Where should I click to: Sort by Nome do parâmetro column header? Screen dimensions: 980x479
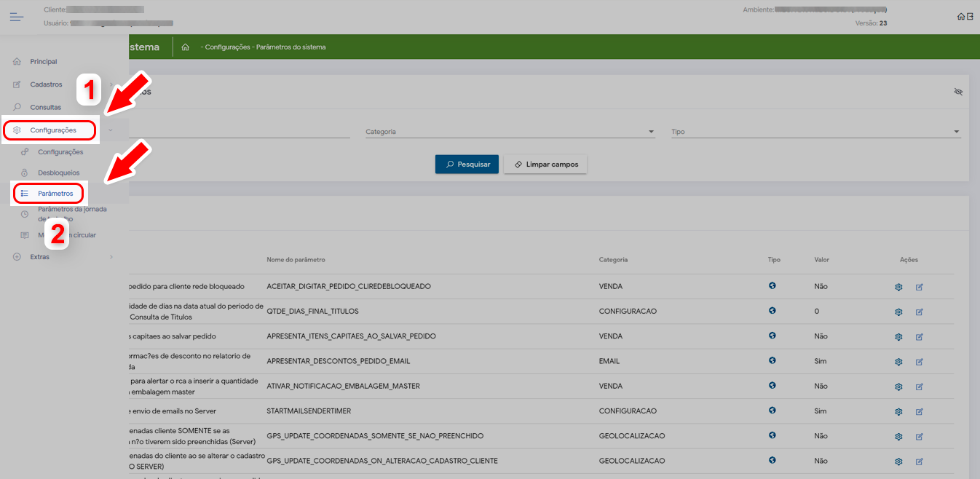pyautogui.click(x=296, y=260)
